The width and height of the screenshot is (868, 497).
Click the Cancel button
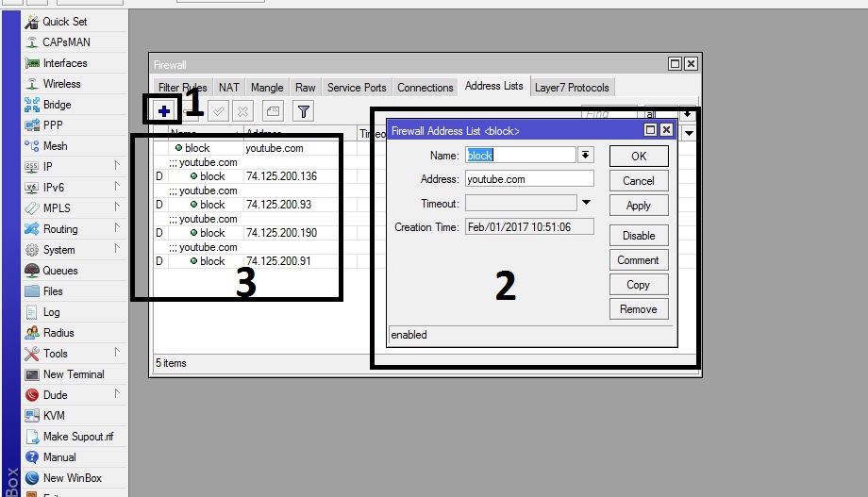(639, 181)
